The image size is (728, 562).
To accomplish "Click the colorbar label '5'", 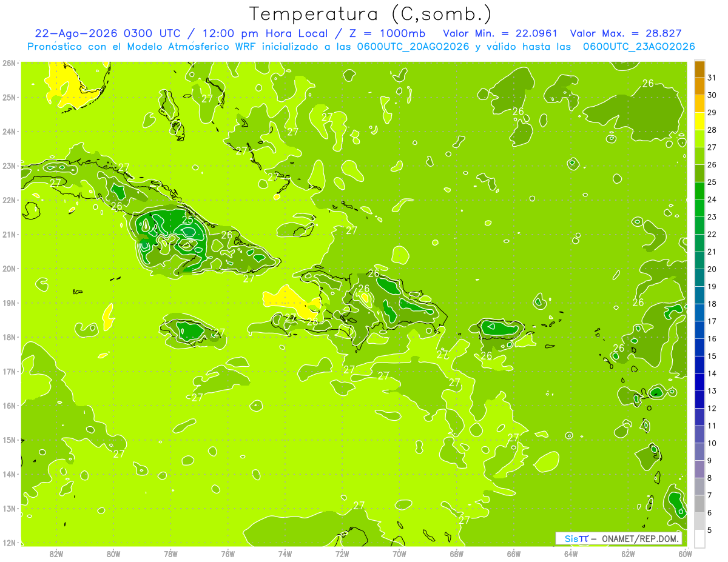I will click(710, 530).
